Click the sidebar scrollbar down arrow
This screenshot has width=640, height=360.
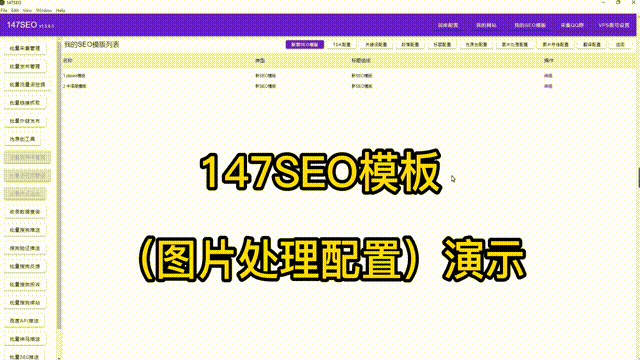click(x=59, y=358)
